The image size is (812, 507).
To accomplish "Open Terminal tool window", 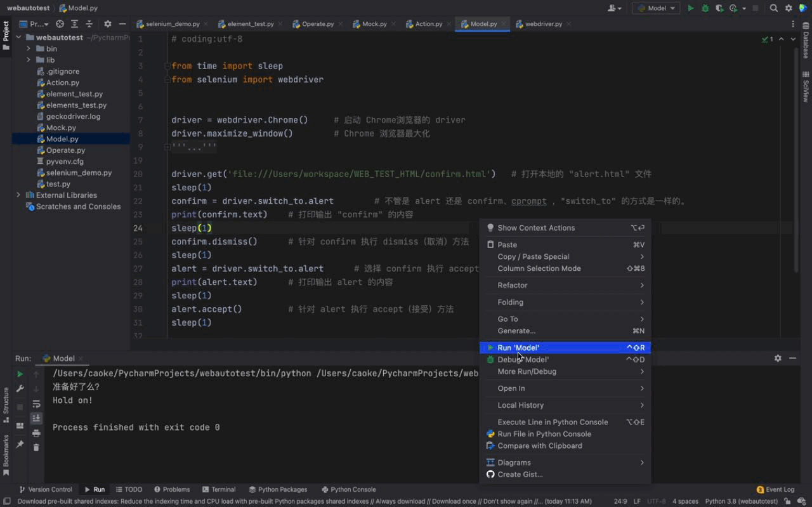I will pyautogui.click(x=219, y=490).
